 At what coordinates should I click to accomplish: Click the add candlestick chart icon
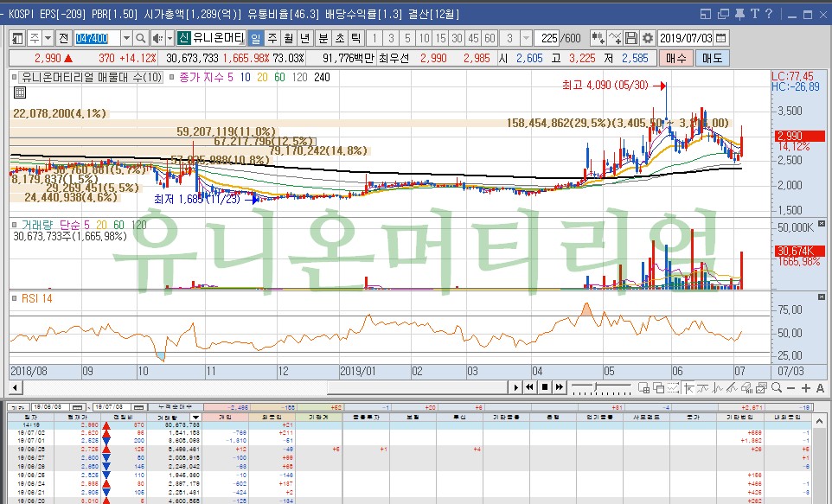pos(598,38)
